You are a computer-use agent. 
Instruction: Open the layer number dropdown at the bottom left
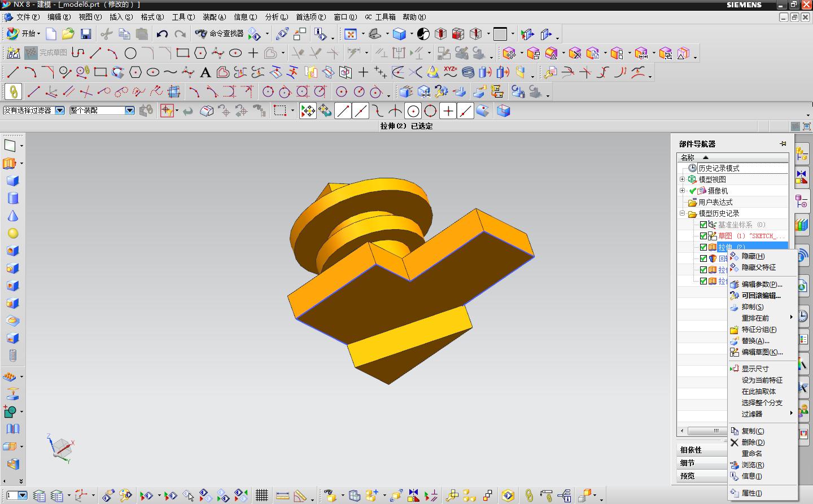click(x=23, y=496)
